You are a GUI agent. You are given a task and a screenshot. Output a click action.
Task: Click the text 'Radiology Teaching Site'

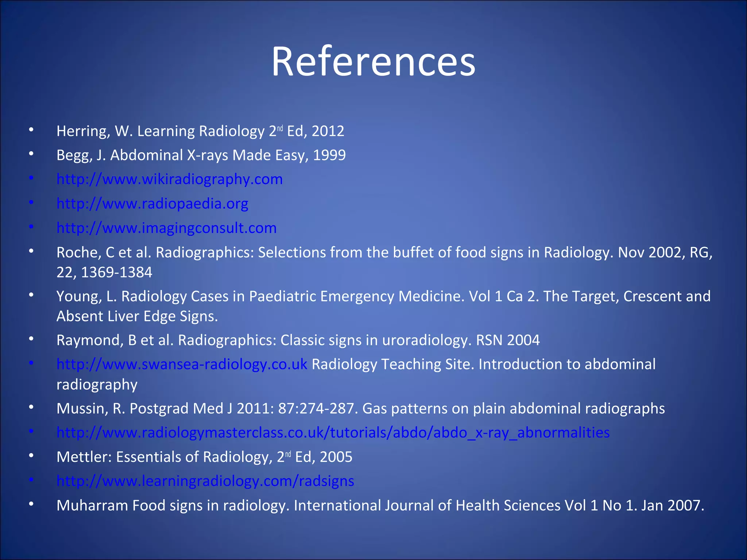[393, 364]
